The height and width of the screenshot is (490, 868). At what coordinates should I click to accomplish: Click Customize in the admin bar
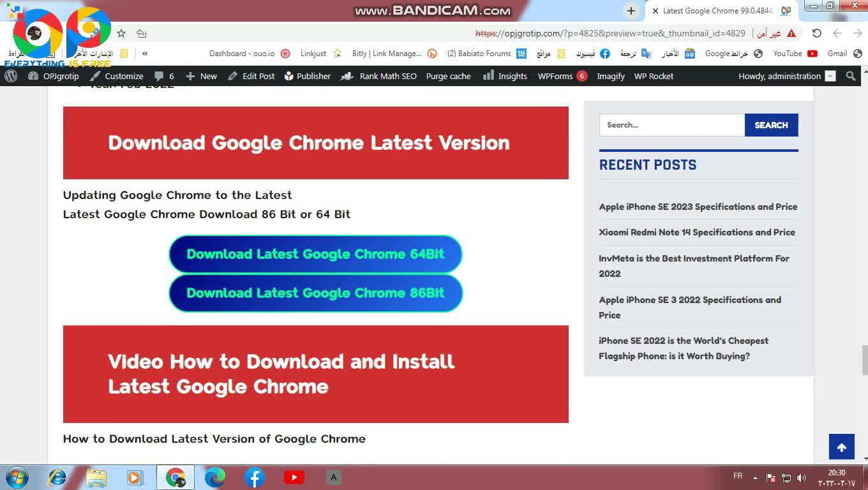coord(116,76)
